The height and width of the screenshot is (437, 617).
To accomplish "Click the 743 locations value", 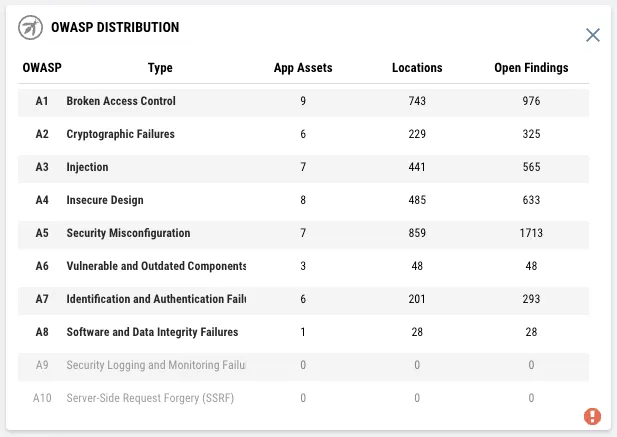I will point(417,101).
